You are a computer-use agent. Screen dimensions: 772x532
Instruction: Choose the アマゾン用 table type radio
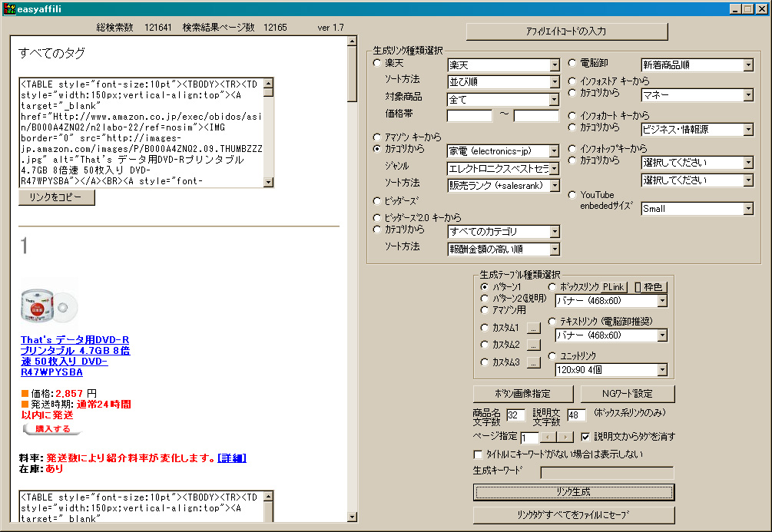pos(485,310)
